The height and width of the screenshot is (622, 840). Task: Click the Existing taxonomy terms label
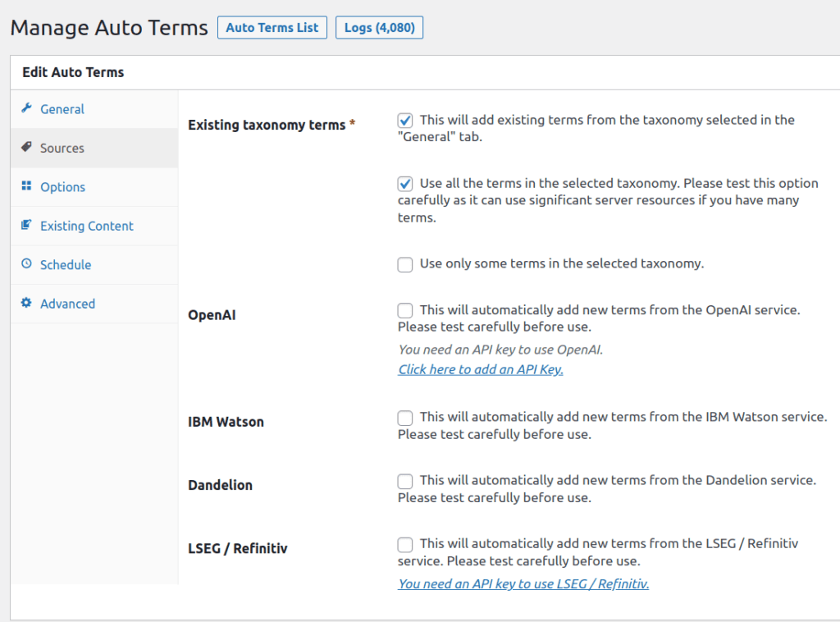pos(267,125)
